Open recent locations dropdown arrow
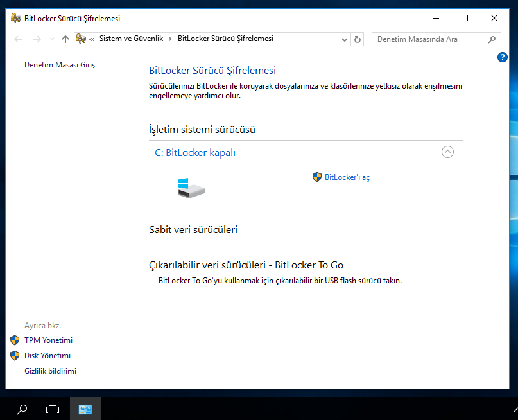This screenshot has width=518, height=420. [51, 39]
